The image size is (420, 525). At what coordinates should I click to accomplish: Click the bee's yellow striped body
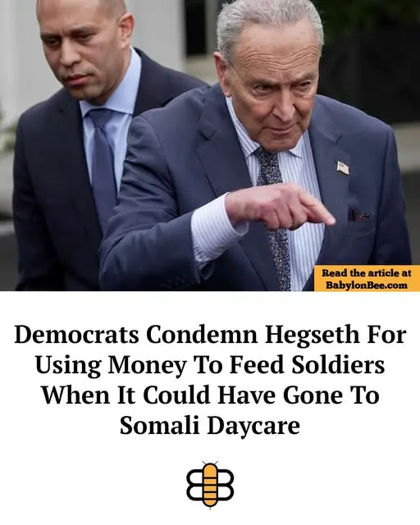click(210, 486)
